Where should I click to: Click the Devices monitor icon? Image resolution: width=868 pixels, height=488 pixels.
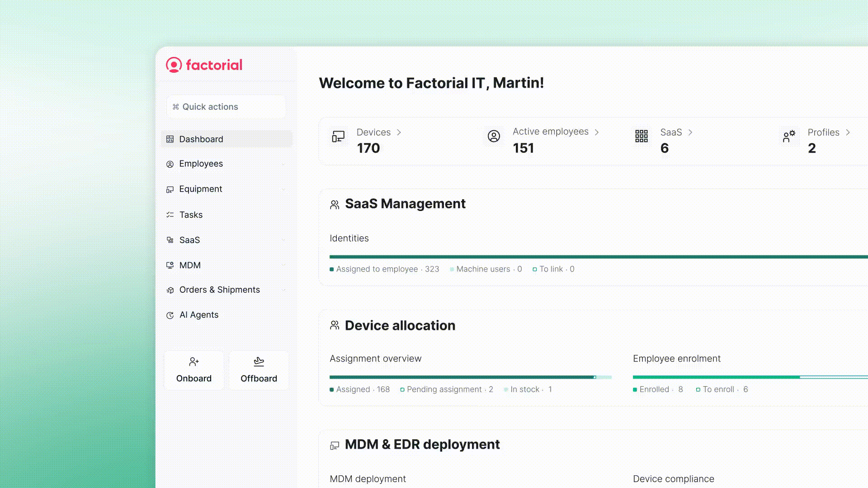point(338,136)
